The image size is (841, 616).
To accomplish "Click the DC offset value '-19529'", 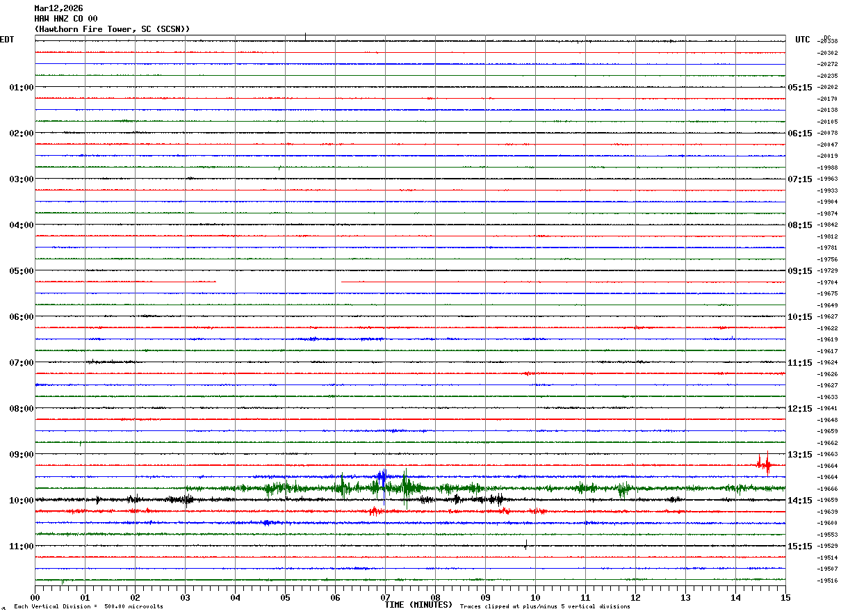I will click(x=828, y=546).
